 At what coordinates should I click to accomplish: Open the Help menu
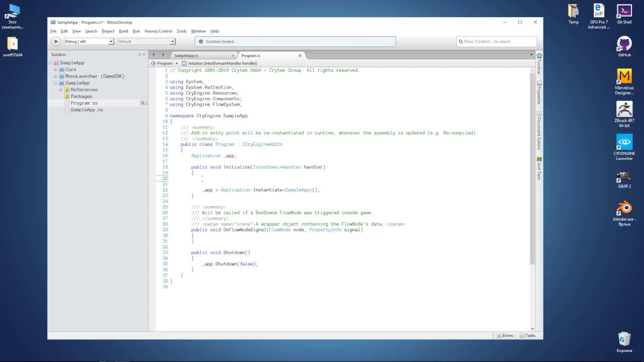215,31
